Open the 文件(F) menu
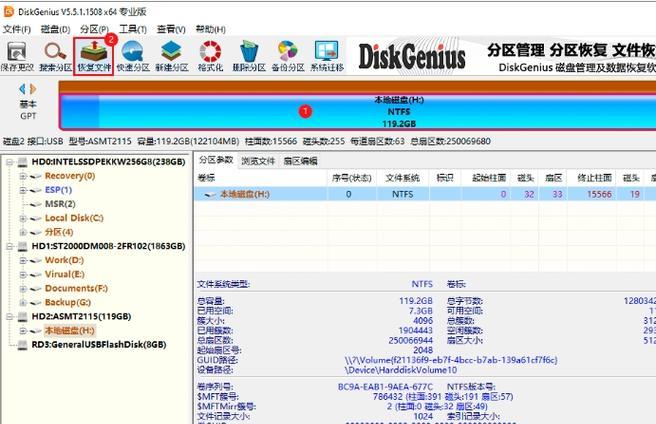The image size is (656, 424). click(x=17, y=29)
